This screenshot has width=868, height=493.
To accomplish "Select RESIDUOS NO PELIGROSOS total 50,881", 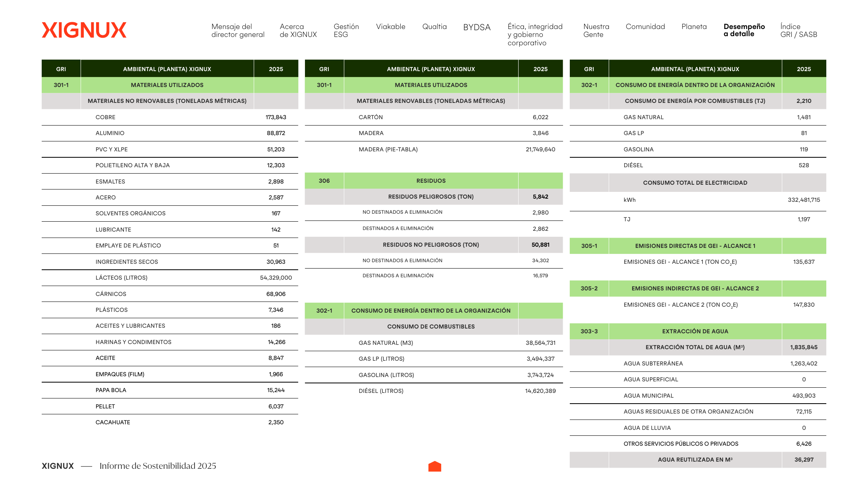I will 540,245.
